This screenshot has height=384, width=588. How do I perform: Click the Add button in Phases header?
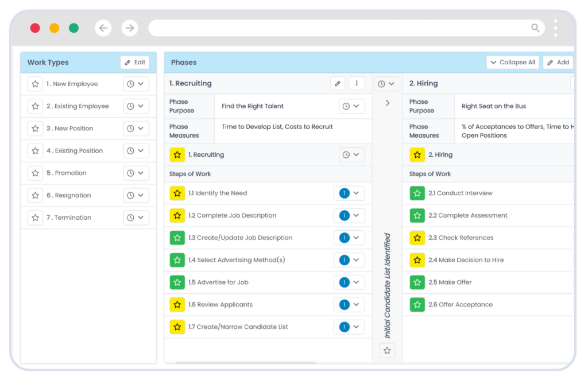tap(558, 63)
